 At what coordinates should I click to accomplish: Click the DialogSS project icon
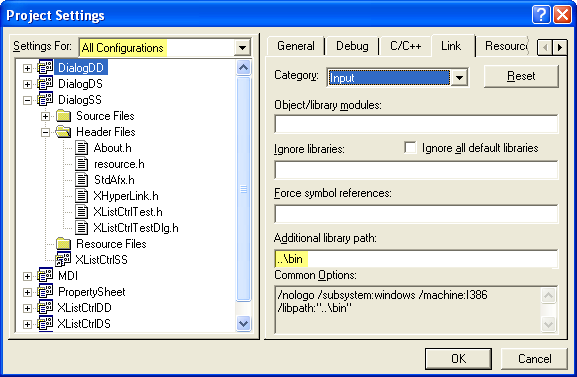[x=45, y=100]
